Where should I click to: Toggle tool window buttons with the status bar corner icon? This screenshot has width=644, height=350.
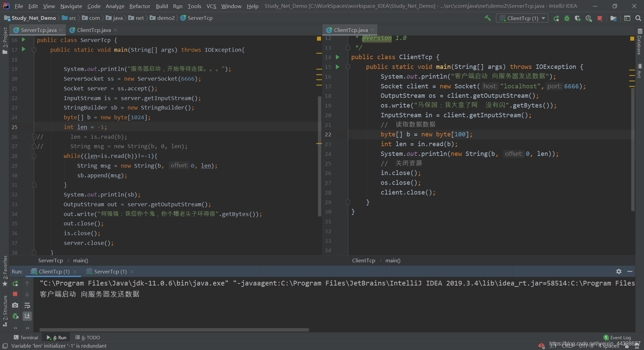(5, 346)
